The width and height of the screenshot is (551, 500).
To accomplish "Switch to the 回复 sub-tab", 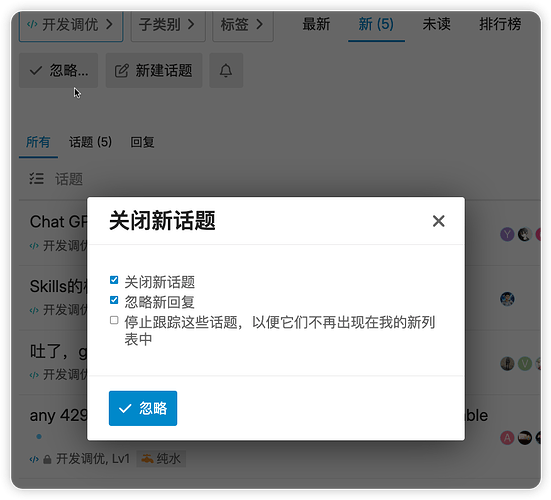I will pos(142,142).
